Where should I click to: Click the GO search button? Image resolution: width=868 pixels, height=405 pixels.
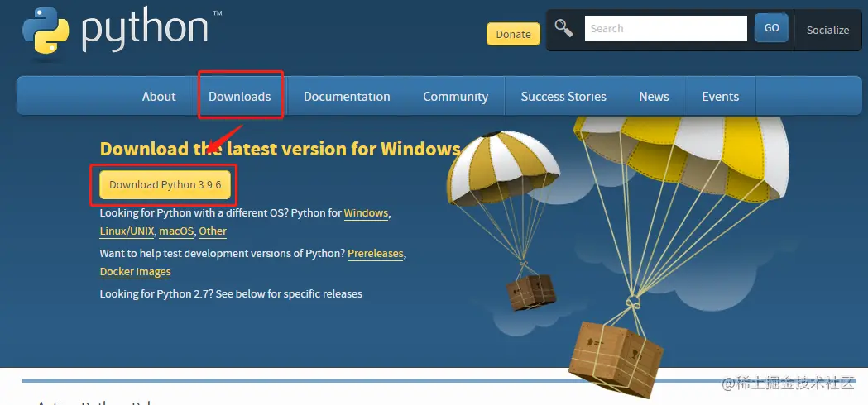point(771,27)
